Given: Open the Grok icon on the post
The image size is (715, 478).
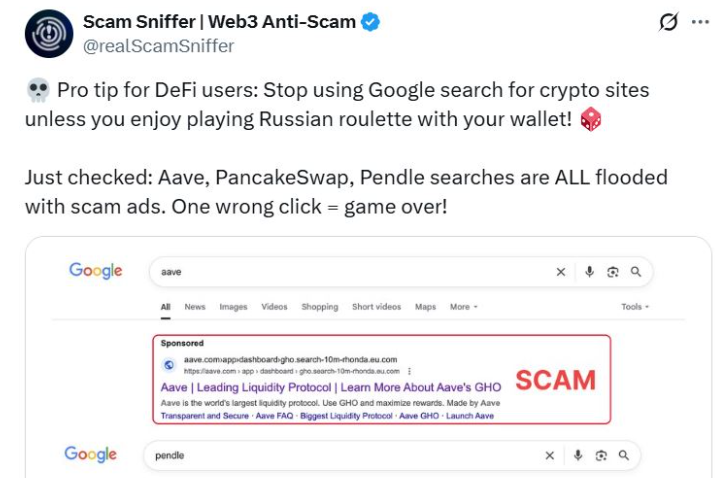Looking at the screenshot, I should 669,22.
